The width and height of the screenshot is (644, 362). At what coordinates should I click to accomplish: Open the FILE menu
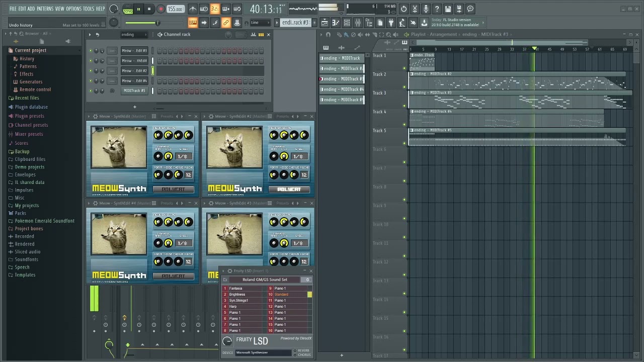(13, 9)
